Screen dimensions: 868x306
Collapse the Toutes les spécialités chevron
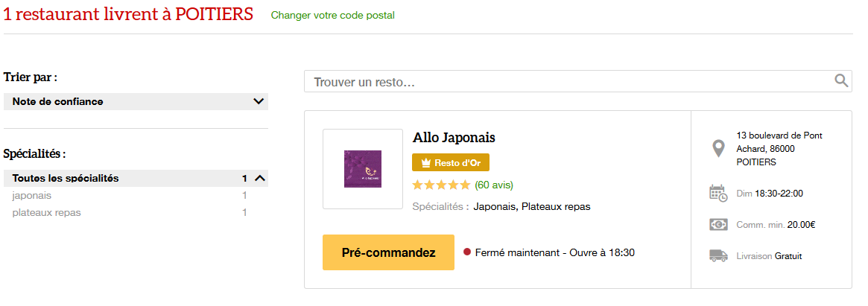[259, 178]
